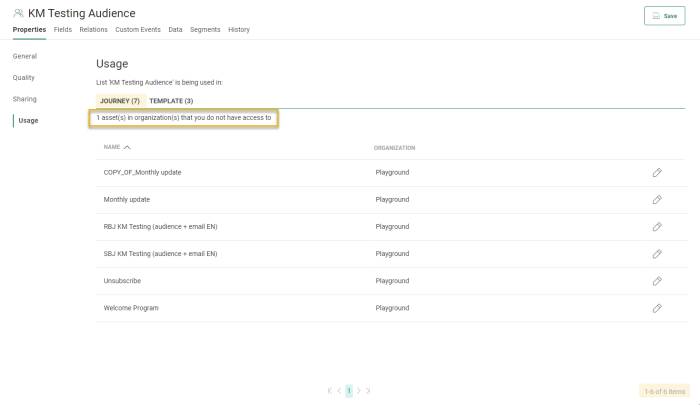
Task: Click the audience icon beside the title
Action: (x=19, y=13)
